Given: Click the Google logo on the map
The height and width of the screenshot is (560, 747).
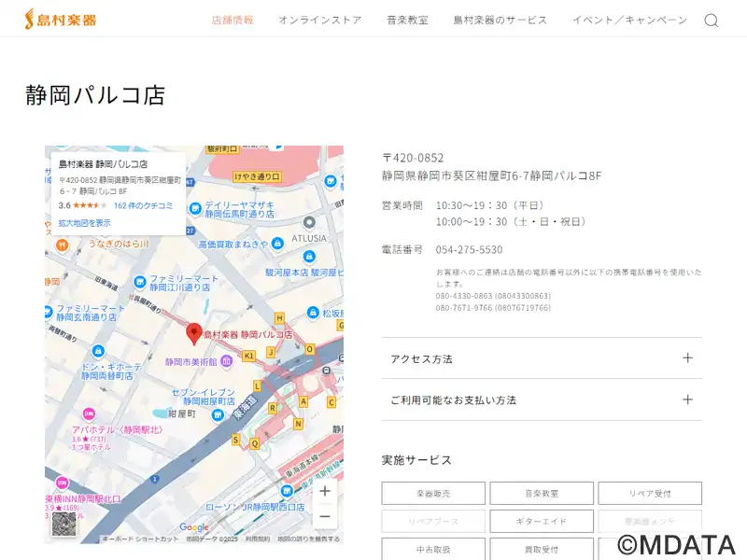Looking at the screenshot, I should click(x=194, y=526).
